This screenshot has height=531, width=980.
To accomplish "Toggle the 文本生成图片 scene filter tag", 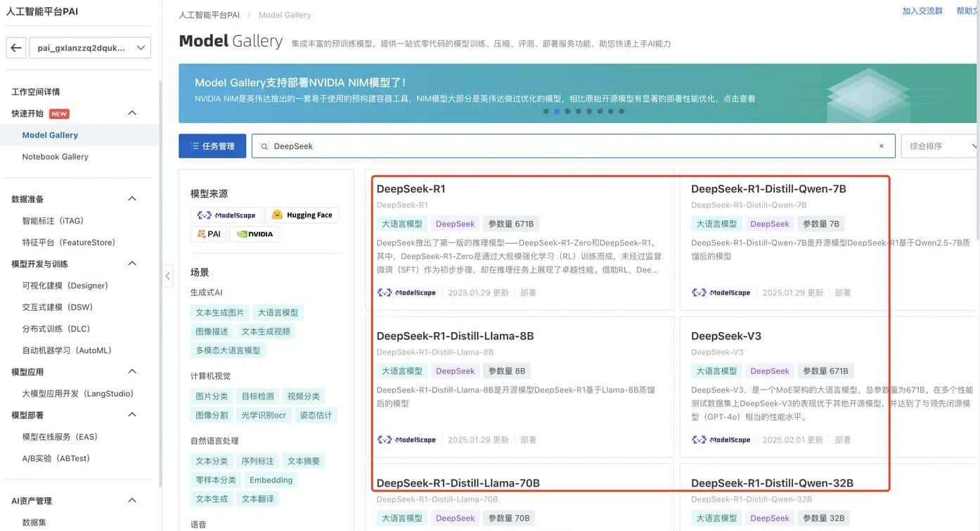I will (219, 313).
